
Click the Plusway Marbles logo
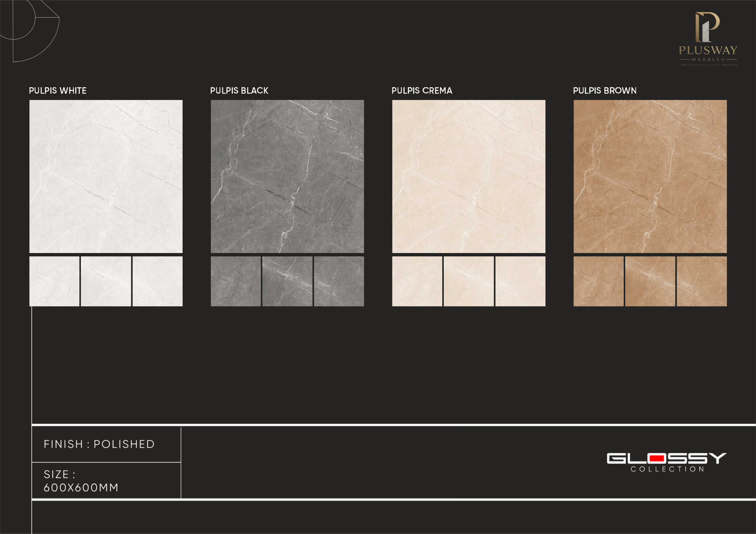pos(708,39)
